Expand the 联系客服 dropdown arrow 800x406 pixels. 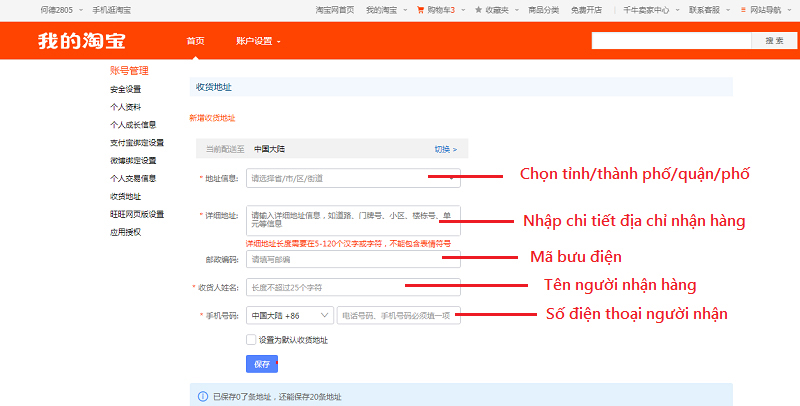[x=728, y=10]
